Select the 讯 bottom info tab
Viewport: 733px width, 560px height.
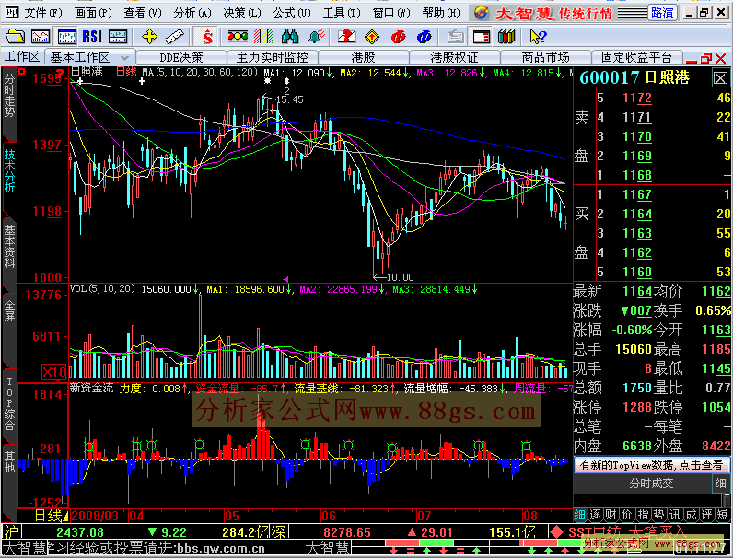pos(675,515)
